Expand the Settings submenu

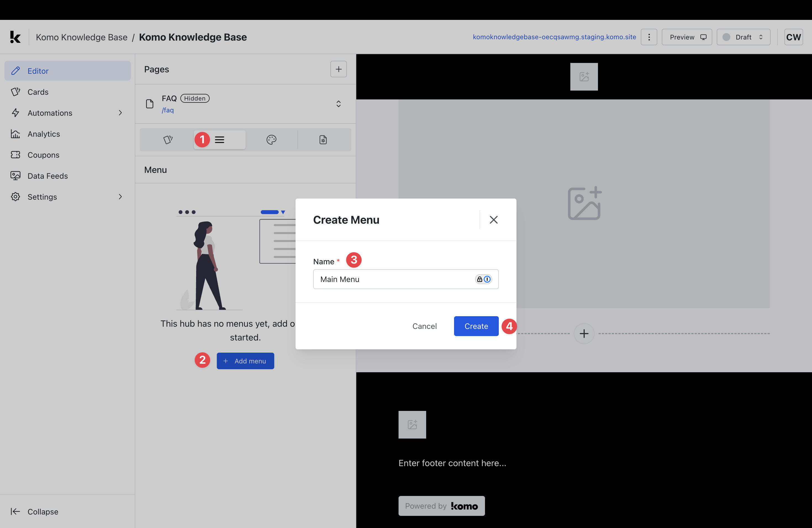120,197
